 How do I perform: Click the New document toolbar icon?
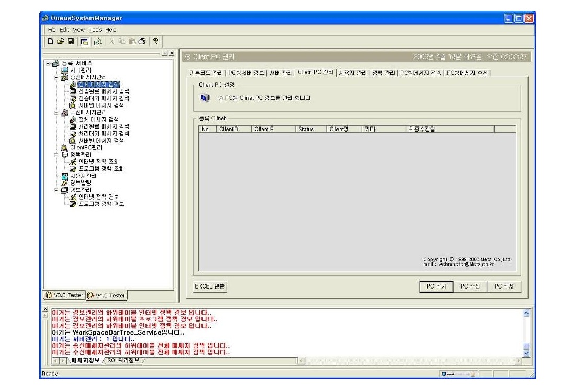coord(50,41)
